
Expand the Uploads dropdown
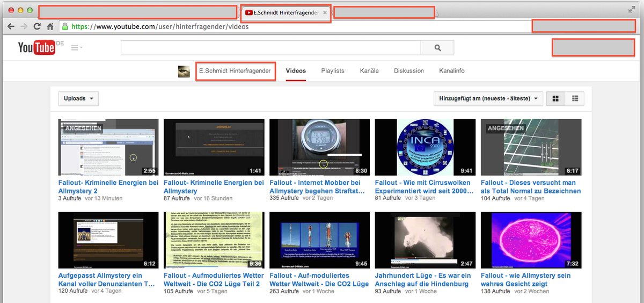(x=79, y=99)
